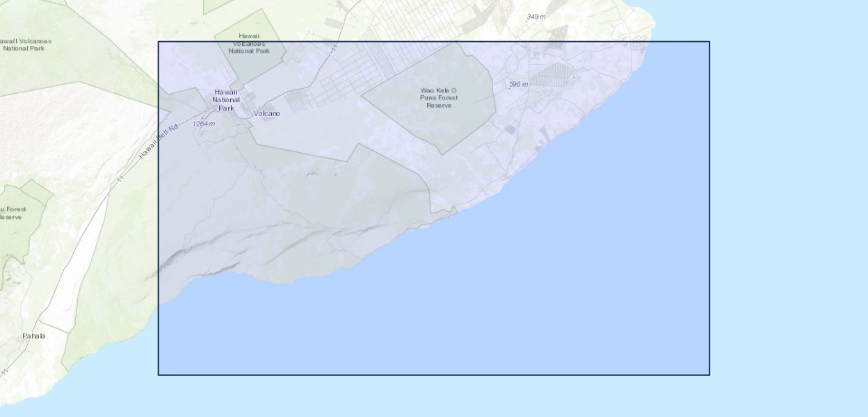Click the 349 m elevation point
This screenshot has height=417, width=868.
pyautogui.click(x=536, y=17)
